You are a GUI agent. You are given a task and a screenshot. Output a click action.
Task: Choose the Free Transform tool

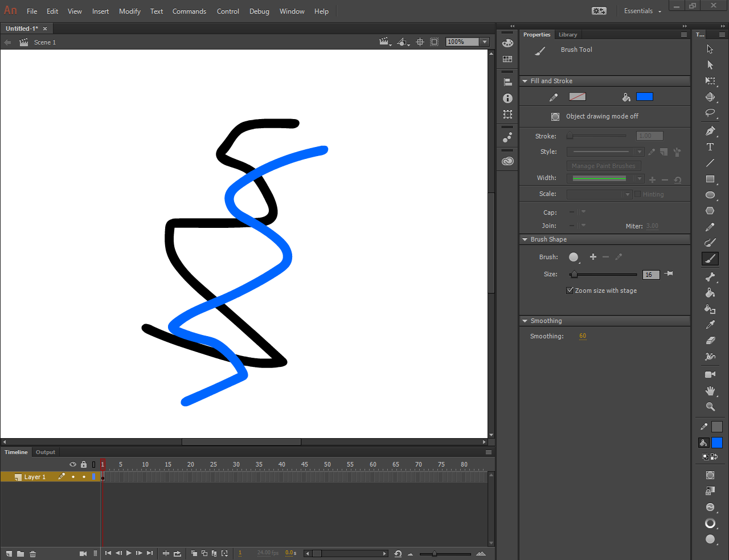coord(710,81)
